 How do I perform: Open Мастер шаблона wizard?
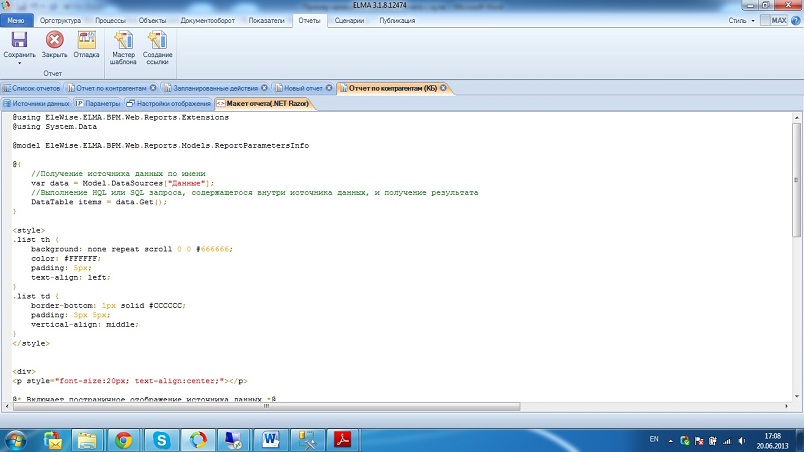point(124,40)
